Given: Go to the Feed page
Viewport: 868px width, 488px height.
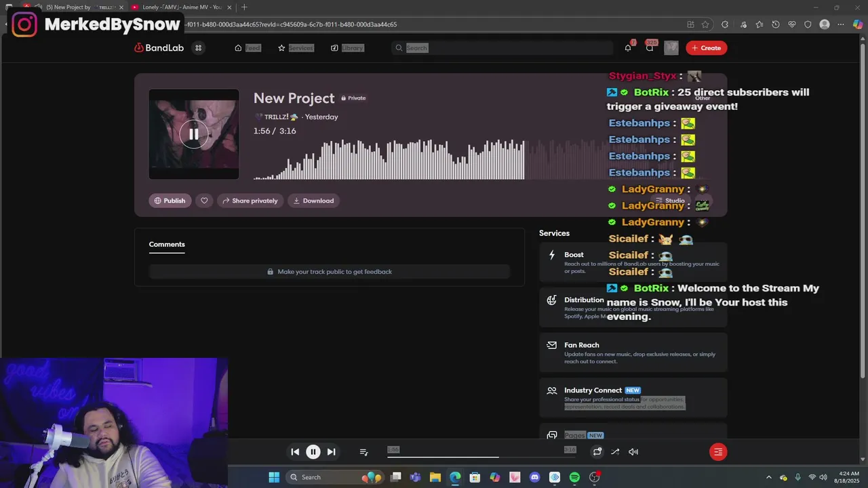Looking at the screenshot, I should coord(248,47).
